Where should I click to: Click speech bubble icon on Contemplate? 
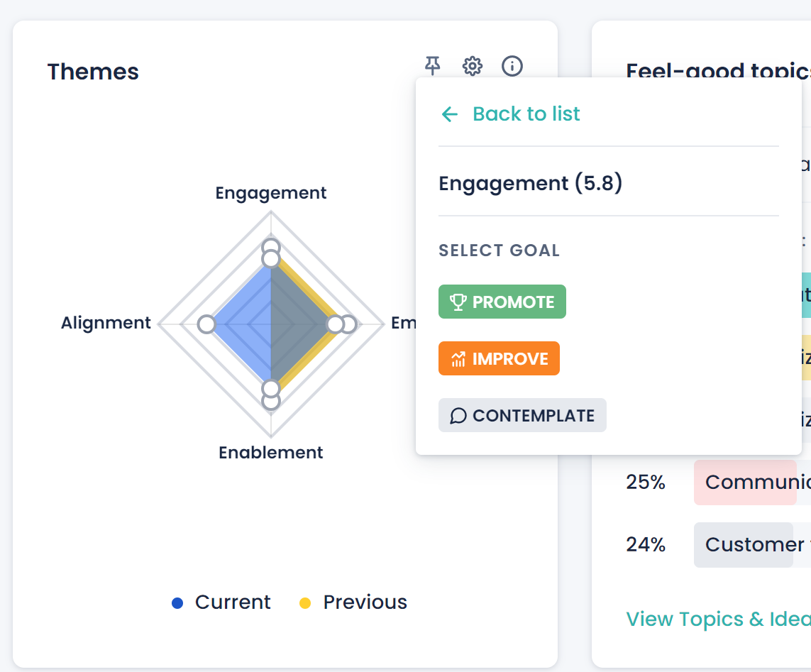point(458,416)
